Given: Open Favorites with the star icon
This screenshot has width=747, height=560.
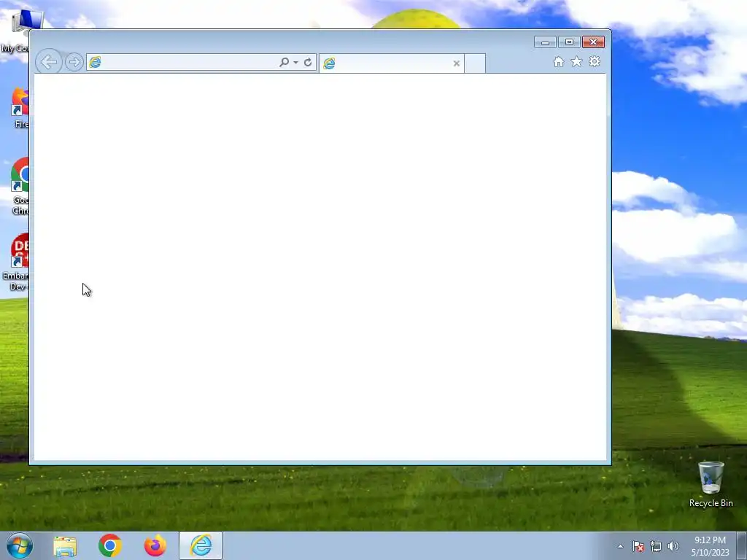Looking at the screenshot, I should (576, 61).
